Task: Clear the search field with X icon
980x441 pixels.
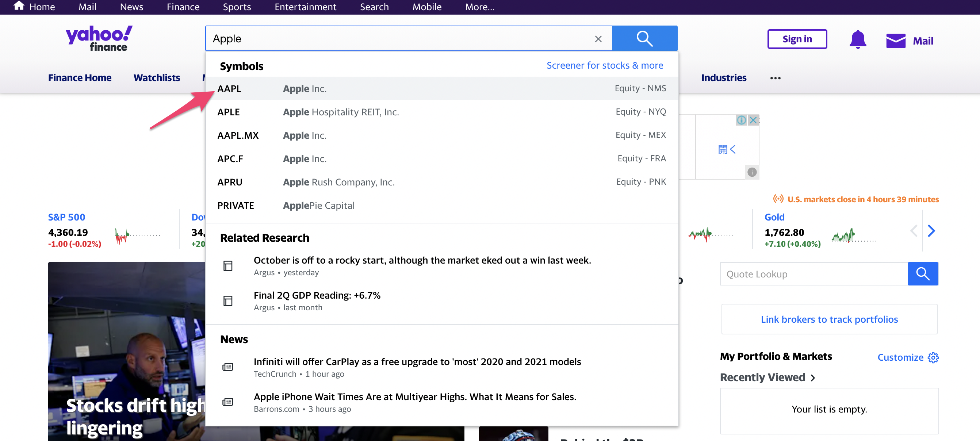Action: (x=598, y=39)
